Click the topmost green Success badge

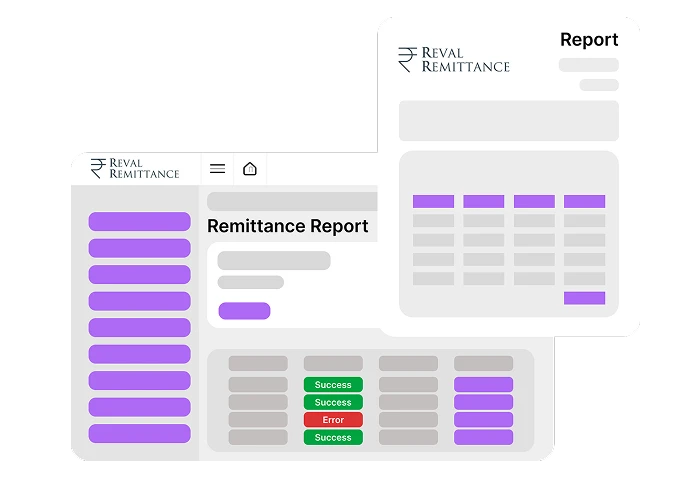(x=333, y=385)
